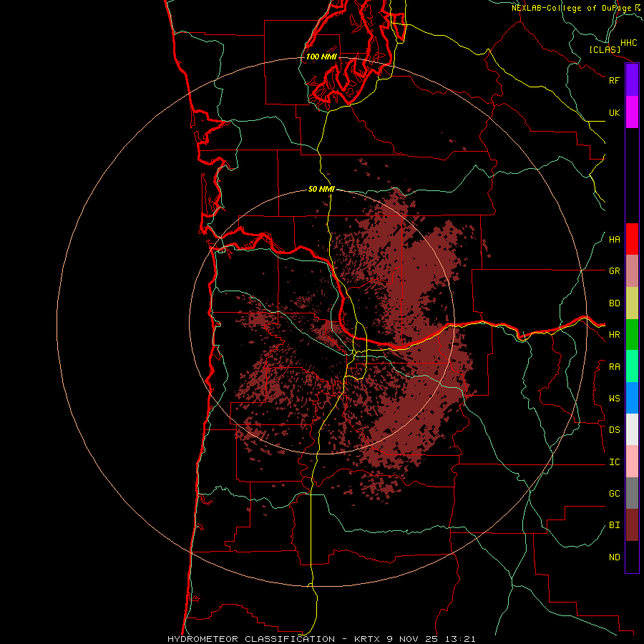
Task: Click the WS legend label
Action: [614, 399]
